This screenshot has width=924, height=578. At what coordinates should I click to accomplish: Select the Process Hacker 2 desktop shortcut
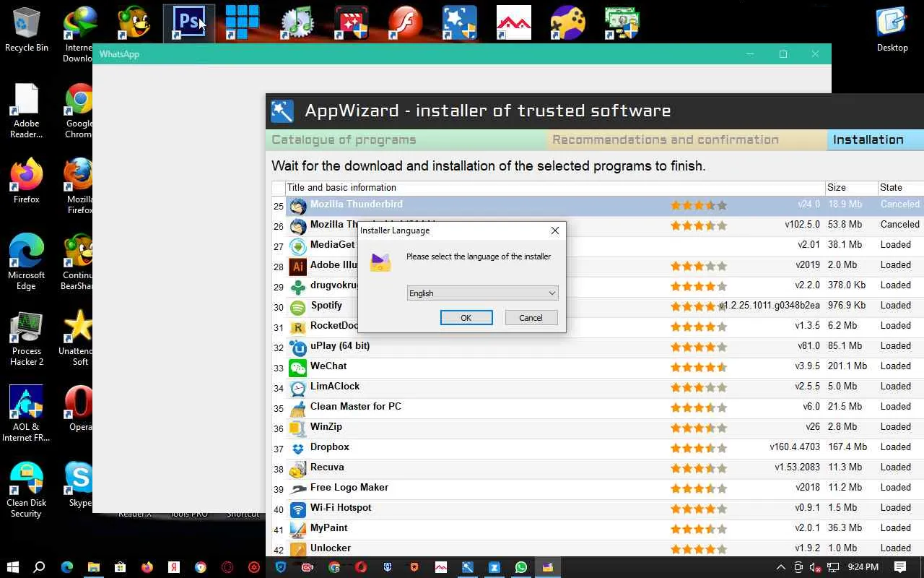pos(27,338)
